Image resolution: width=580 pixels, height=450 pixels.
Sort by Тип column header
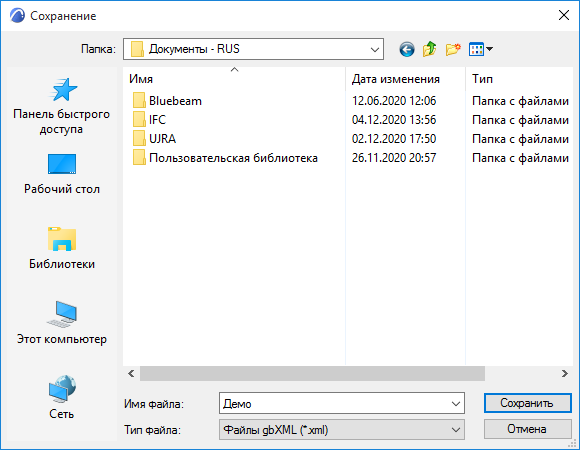pyautogui.click(x=482, y=79)
